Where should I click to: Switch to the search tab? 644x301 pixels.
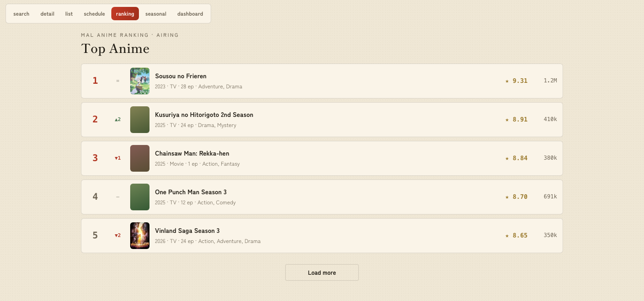click(x=21, y=14)
